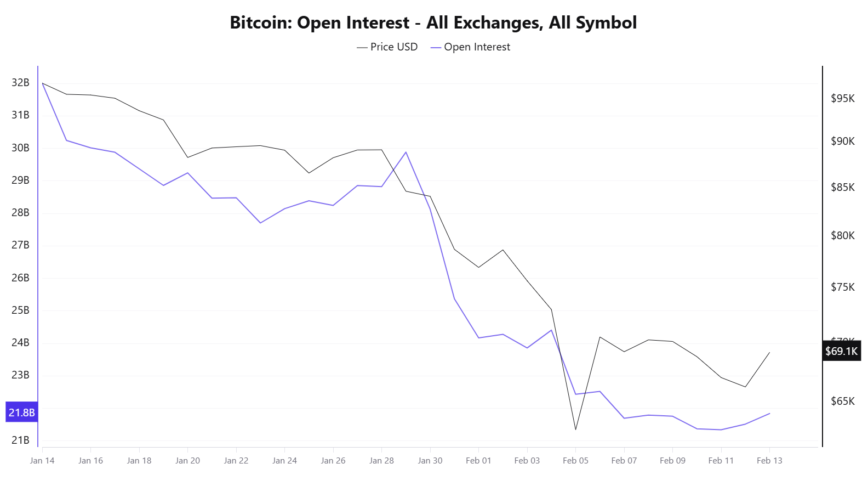This screenshot has width=868, height=486.
Task: Click the 21.8B open interest value label
Action: 21,412
